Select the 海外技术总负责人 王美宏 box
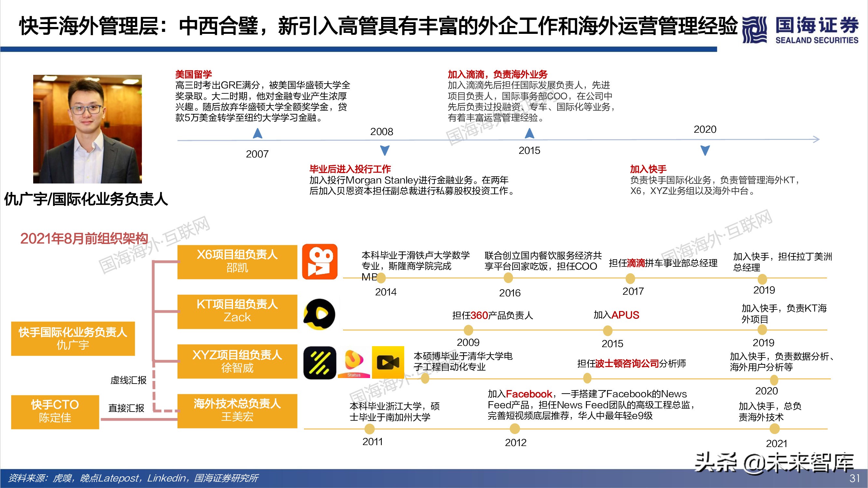Image resolution: width=868 pixels, height=488 pixels. coord(237,411)
